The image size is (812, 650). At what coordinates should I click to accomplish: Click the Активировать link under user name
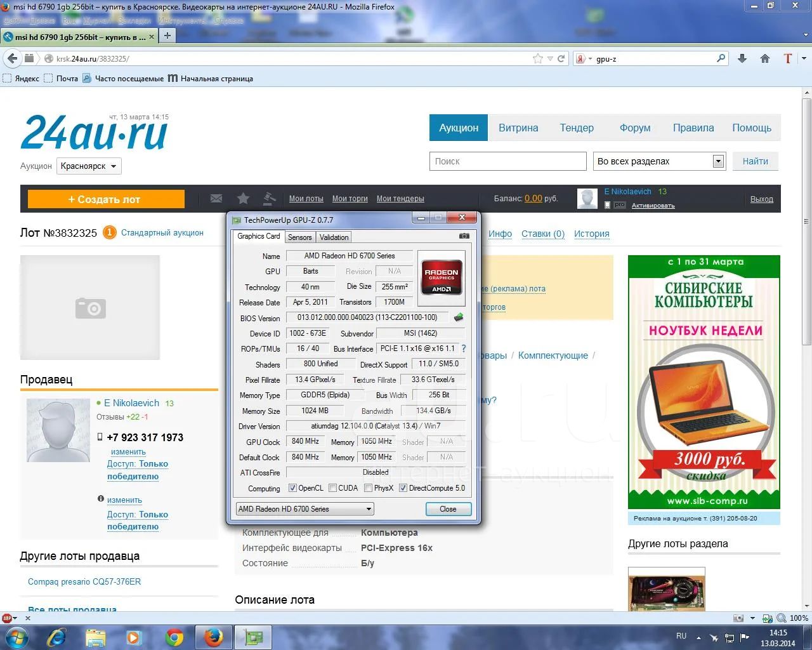(x=653, y=206)
